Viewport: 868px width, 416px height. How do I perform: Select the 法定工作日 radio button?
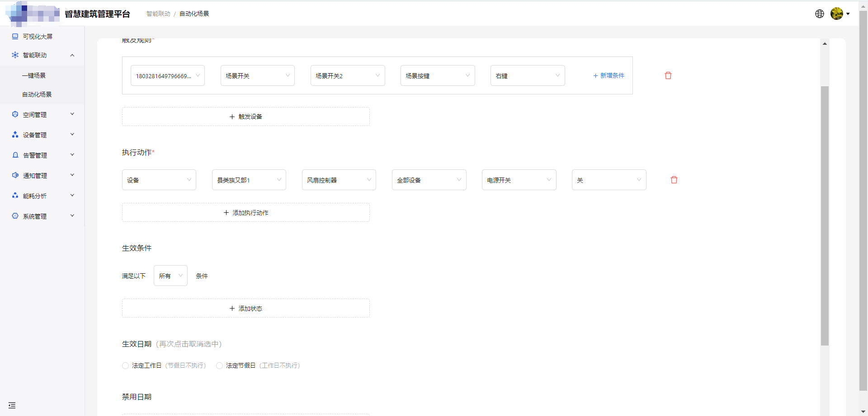(x=125, y=365)
